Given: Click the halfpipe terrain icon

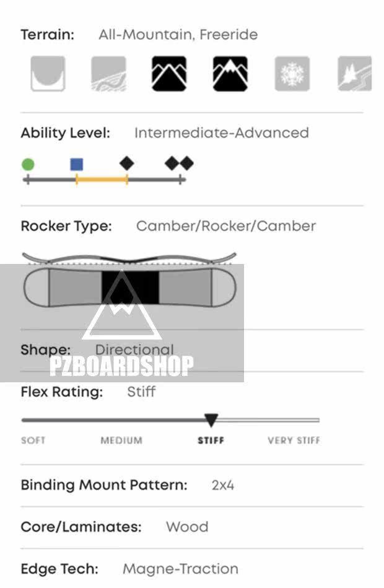Looking at the screenshot, I should 48,74.
